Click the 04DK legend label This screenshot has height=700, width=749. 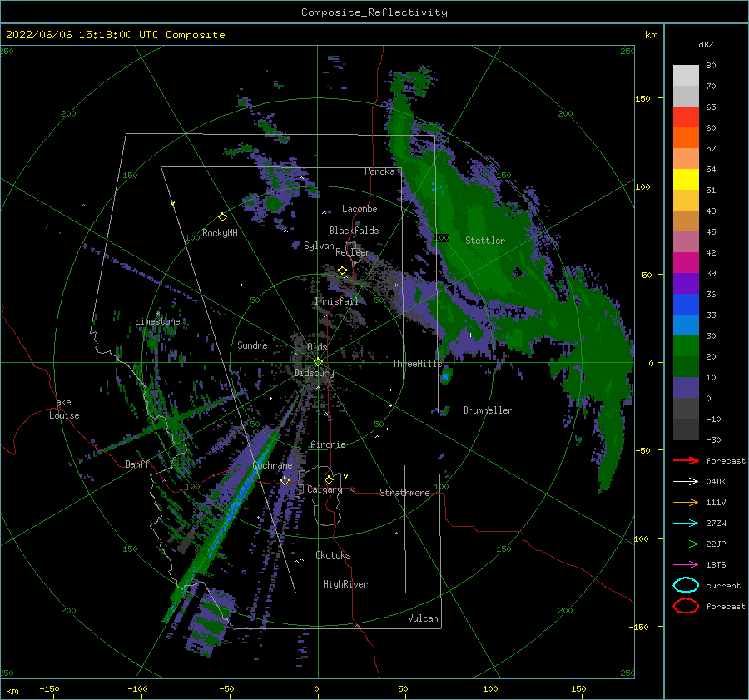click(x=716, y=482)
